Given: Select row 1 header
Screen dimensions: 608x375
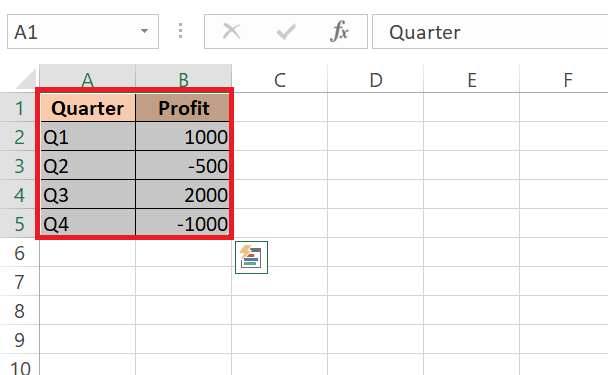Looking at the screenshot, I should [19, 107].
